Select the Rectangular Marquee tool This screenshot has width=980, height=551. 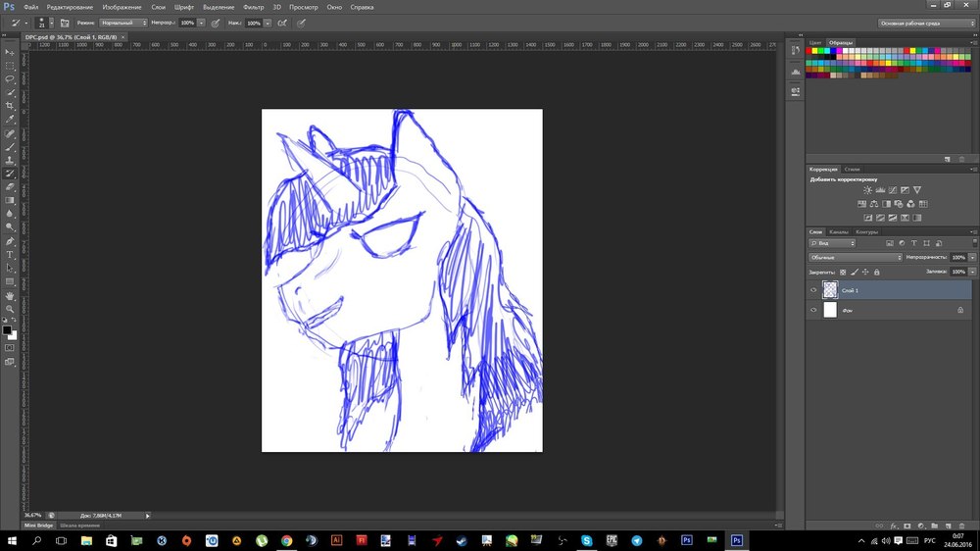(x=10, y=66)
